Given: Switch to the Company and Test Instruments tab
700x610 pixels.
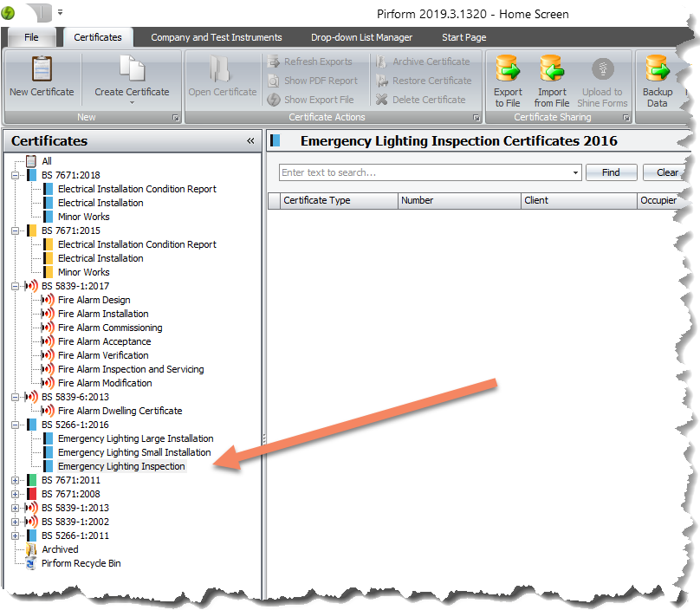Looking at the screenshot, I should tap(216, 37).
